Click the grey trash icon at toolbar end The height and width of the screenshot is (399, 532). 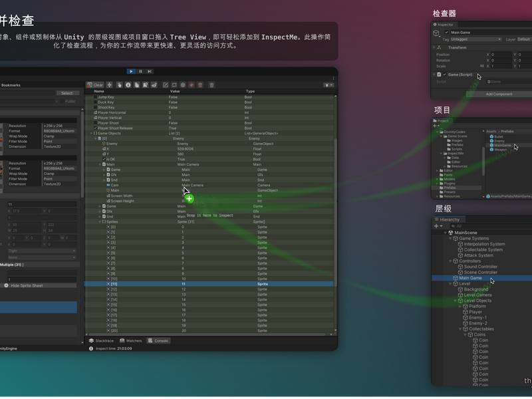click(211, 85)
